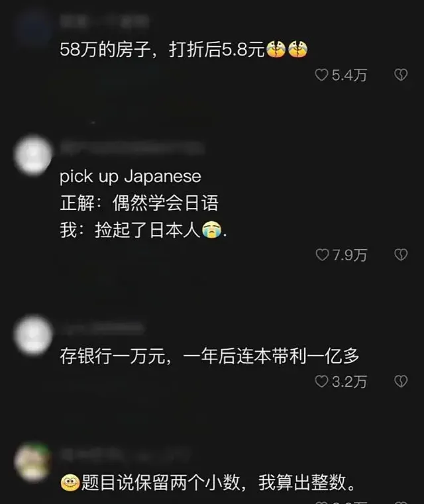Tap the 7.9万 like count
This screenshot has width=424, height=504.
(x=350, y=255)
